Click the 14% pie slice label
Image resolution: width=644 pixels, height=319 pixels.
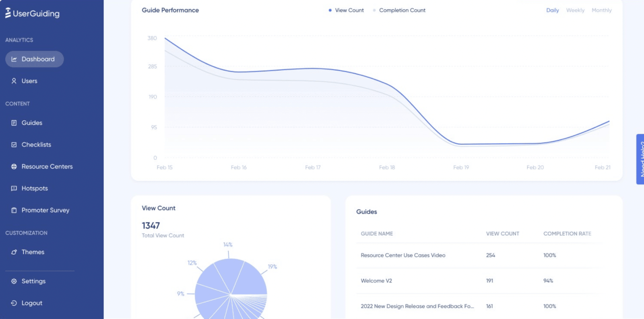228,245
